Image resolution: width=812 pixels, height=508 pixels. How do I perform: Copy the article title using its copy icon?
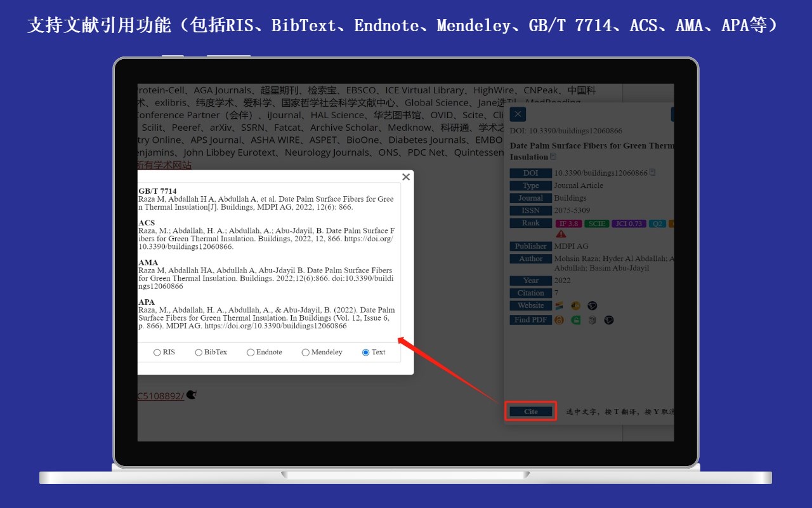tap(553, 157)
